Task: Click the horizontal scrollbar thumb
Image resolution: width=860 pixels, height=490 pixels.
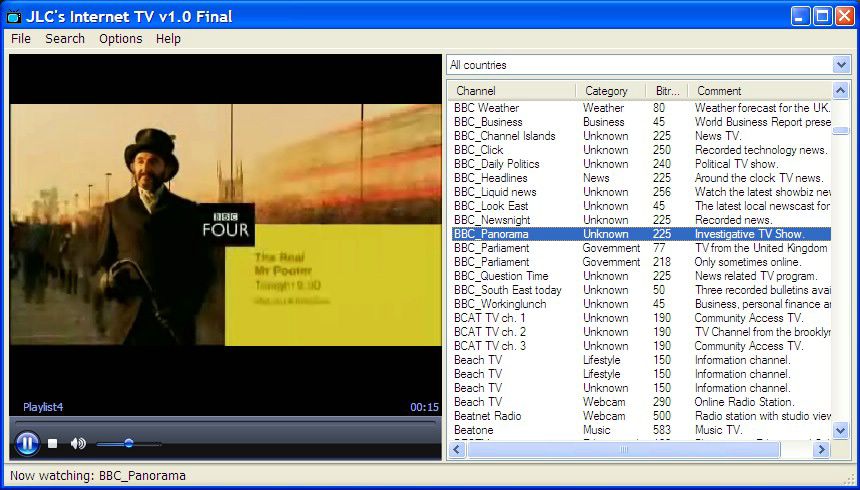Action: (623, 450)
